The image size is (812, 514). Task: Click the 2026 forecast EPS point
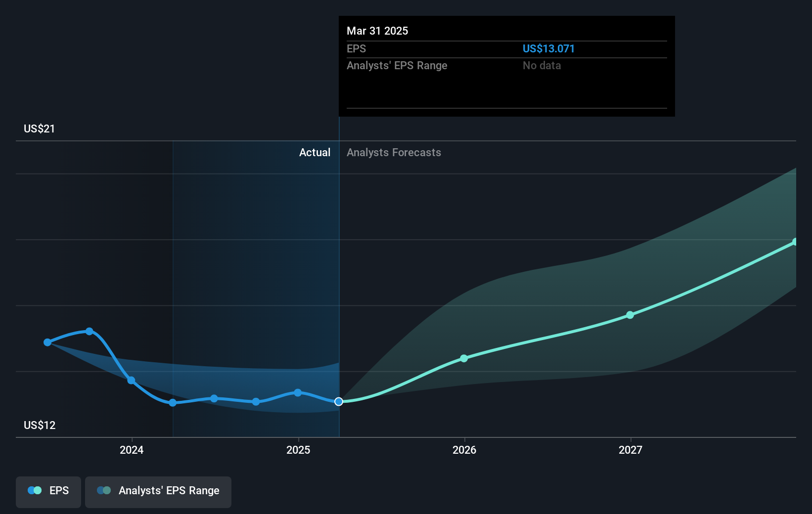coord(464,358)
